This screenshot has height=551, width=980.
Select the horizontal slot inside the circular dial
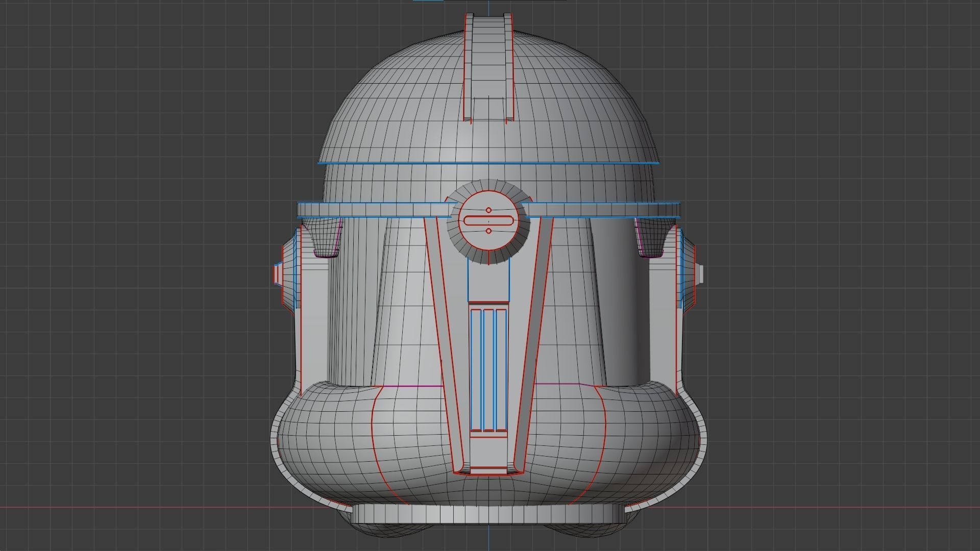[x=488, y=220]
